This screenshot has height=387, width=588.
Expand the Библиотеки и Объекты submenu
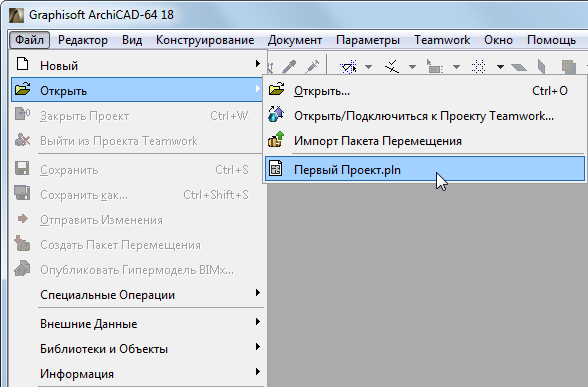point(138,348)
